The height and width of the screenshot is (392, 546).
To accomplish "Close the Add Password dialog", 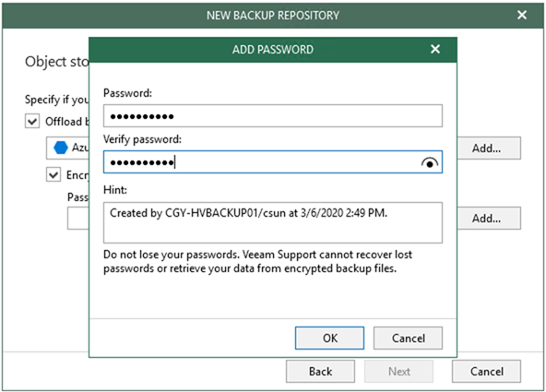I will (435, 49).
